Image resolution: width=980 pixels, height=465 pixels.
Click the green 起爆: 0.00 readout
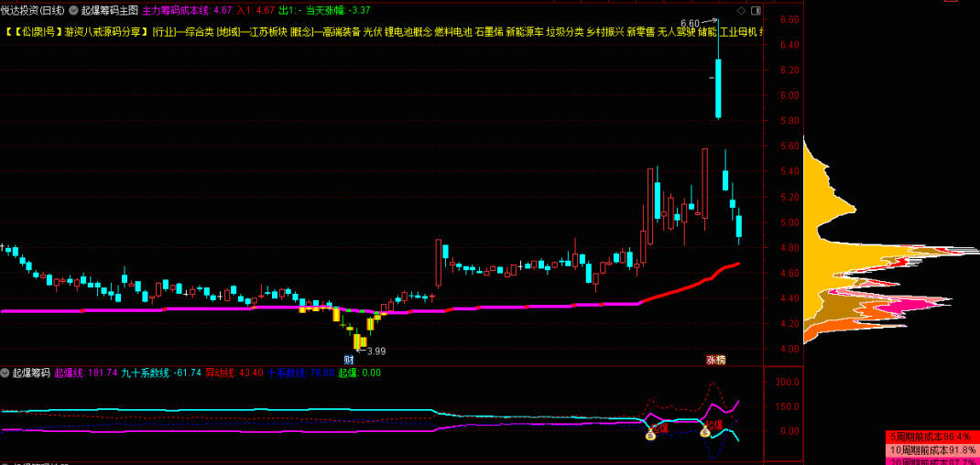coord(359,373)
